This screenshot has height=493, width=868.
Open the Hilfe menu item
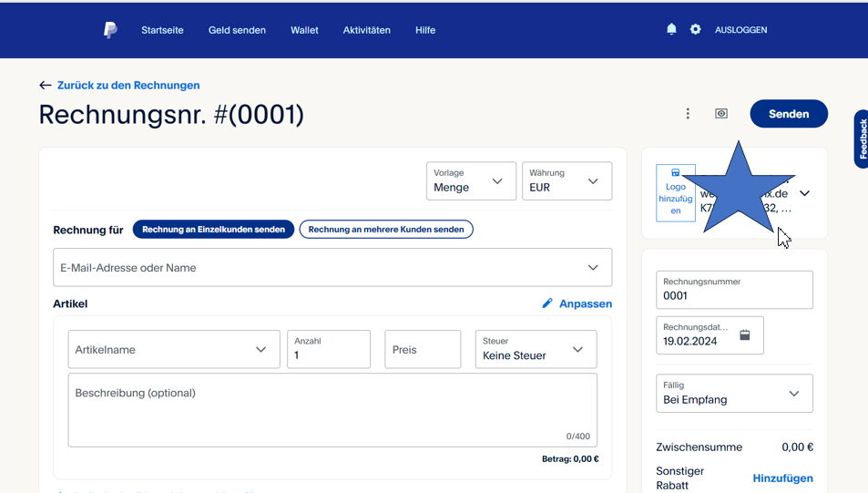(425, 30)
